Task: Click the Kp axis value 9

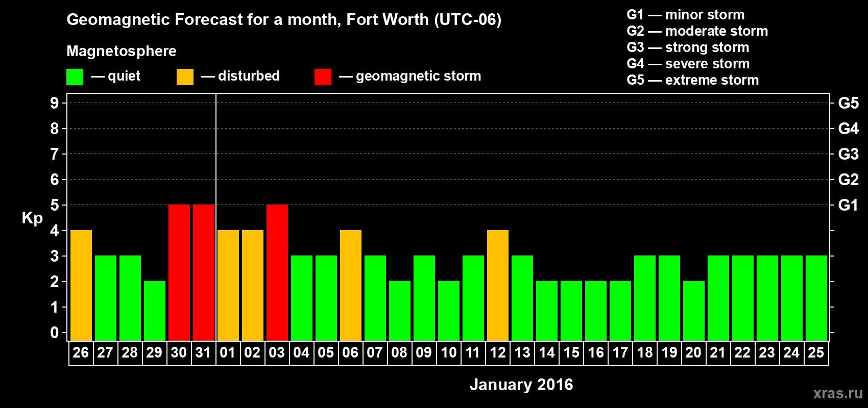Action: coord(55,103)
